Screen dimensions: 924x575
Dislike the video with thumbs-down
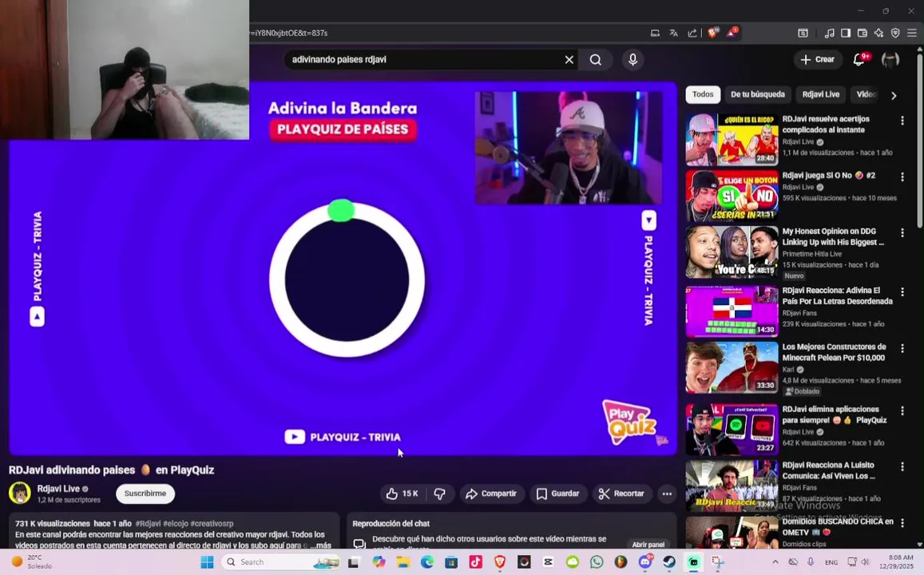(x=439, y=494)
